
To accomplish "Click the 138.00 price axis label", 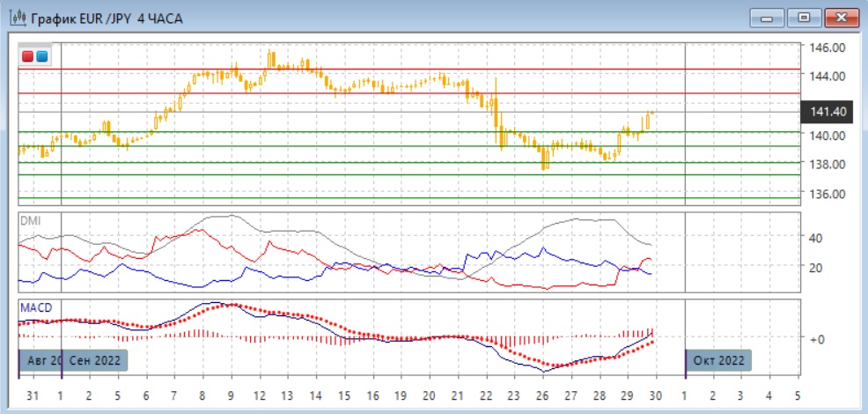I will pyautogui.click(x=828, y=164).
